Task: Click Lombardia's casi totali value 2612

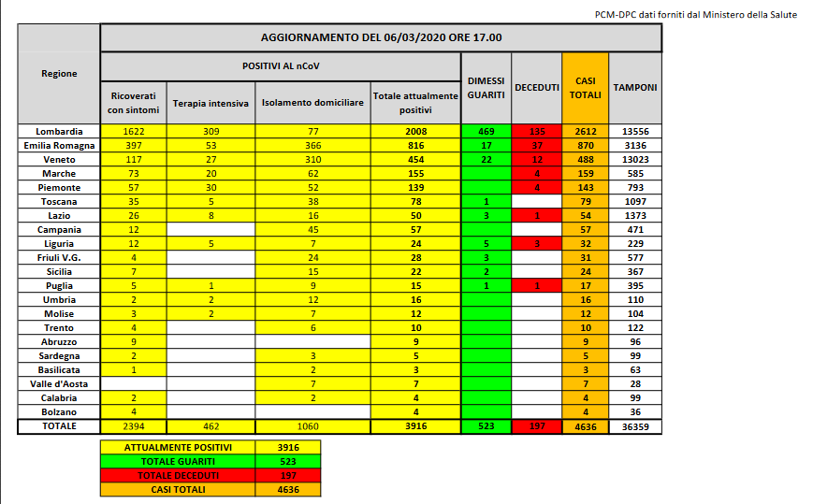Action: (x=586, y=132)
